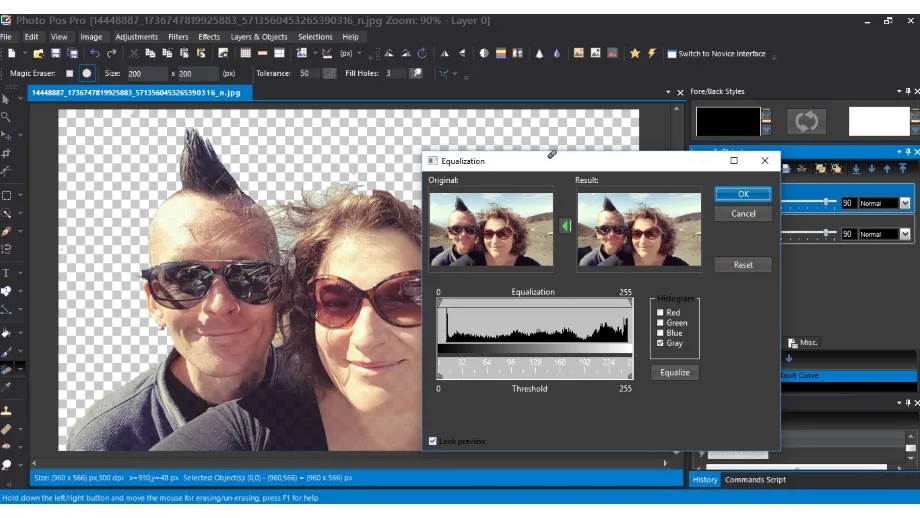The height and width of the screenshot is (518, 920).
Task: Open the second layer's Normal blend dropdown
Action: coord(905,234)
